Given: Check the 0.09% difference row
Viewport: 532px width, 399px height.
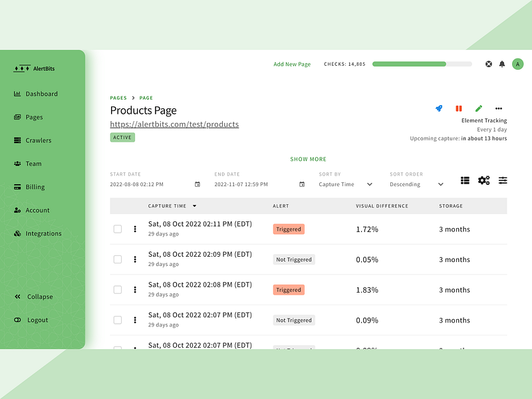Looking at the screenshot, I should pos(118,320).
